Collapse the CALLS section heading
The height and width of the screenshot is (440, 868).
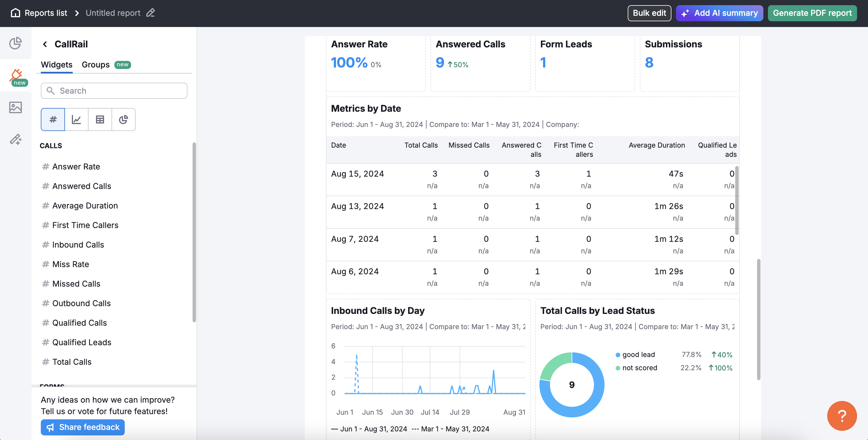click(51, 145)
